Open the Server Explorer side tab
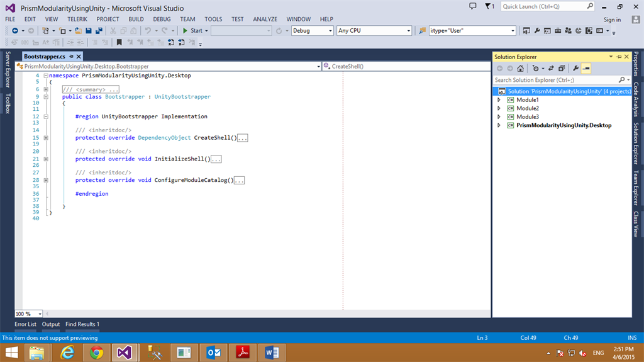Screen dimensions: 644x362 8,69
